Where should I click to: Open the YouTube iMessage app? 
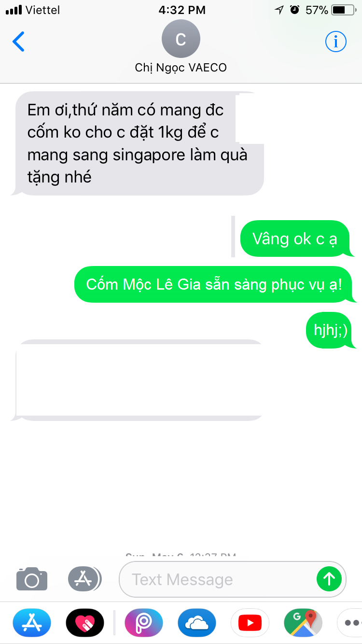click(250, 623)
